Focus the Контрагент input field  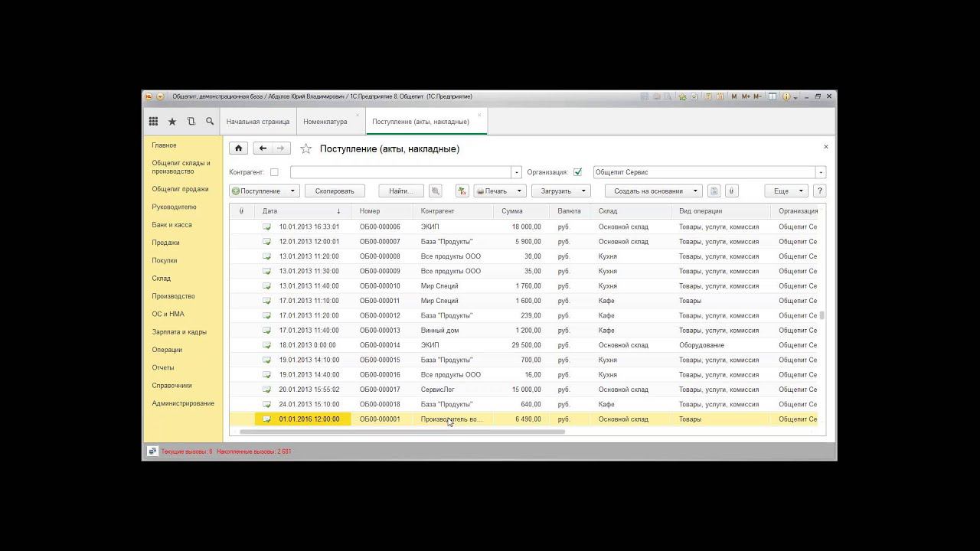click(400, 172)
